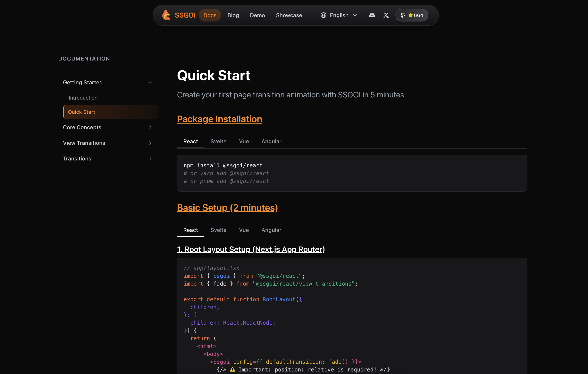Go to the Blog page
Image resolution: width=588 pixels, height=374 pixels.
[233, 15]
